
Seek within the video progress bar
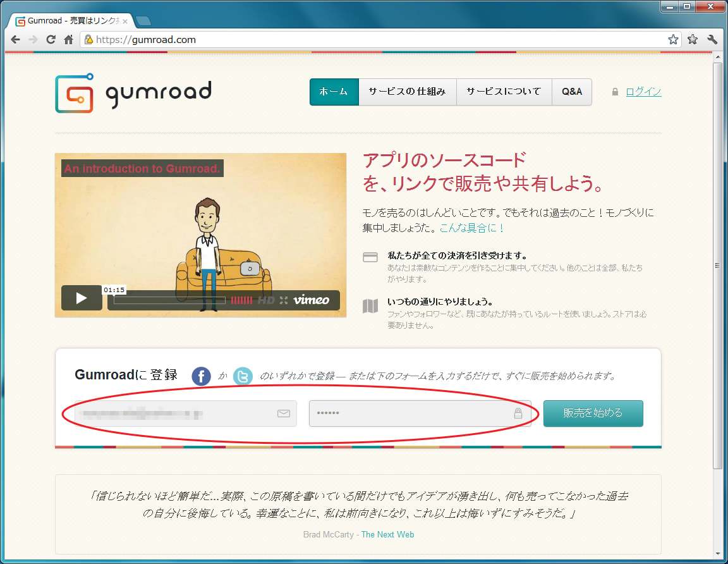click(169, 300)
